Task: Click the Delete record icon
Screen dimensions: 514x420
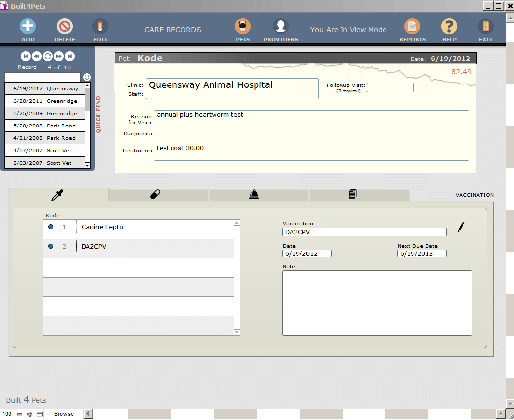Action: tap(65, 27)
